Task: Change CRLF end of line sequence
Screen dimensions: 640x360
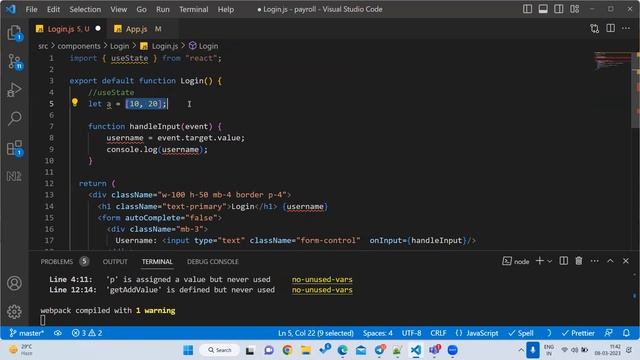Action: coord(438,333)
